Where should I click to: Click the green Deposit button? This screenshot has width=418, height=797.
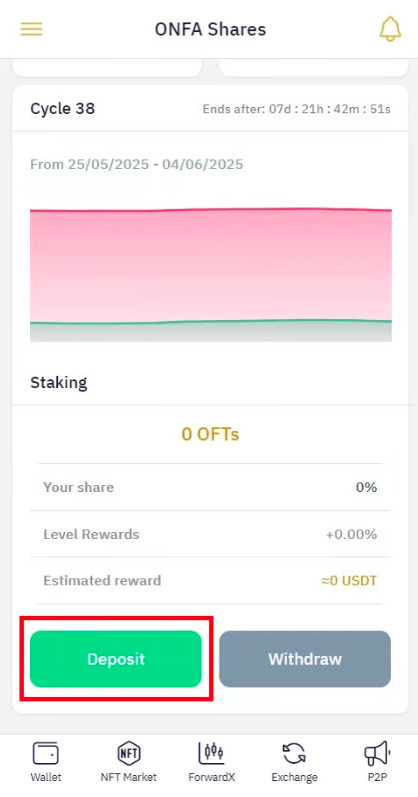click(x=116, y=659)
